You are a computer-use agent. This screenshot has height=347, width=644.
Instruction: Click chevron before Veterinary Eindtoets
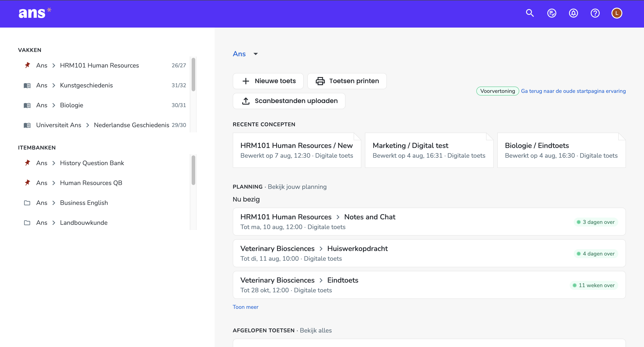click(x=321, y=280)
